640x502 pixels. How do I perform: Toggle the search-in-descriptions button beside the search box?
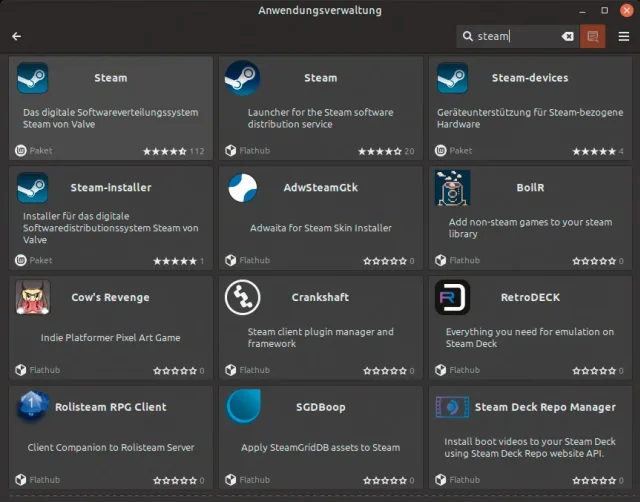[593, 36]
